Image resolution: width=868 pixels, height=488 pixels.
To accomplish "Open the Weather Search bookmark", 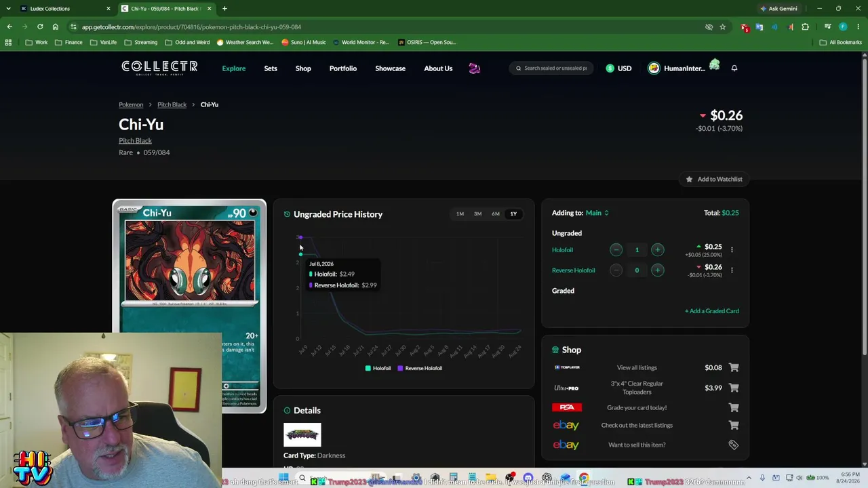I will pyautogui.click(x=245, y=42).
